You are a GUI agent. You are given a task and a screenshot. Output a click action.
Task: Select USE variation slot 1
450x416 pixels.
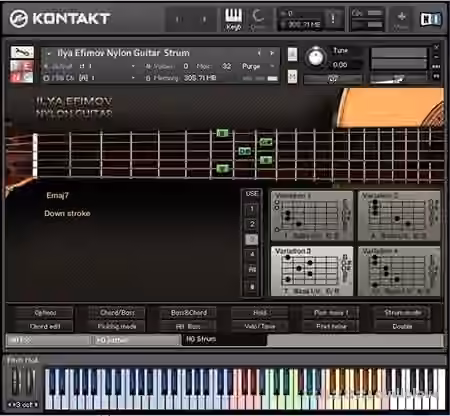(x=252, y=209)
